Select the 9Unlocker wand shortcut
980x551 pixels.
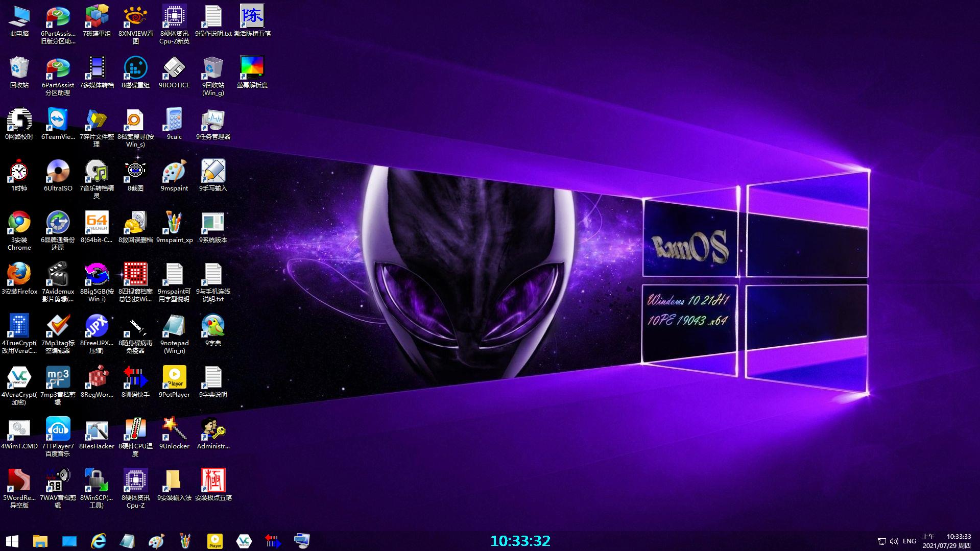pos(175,434)
